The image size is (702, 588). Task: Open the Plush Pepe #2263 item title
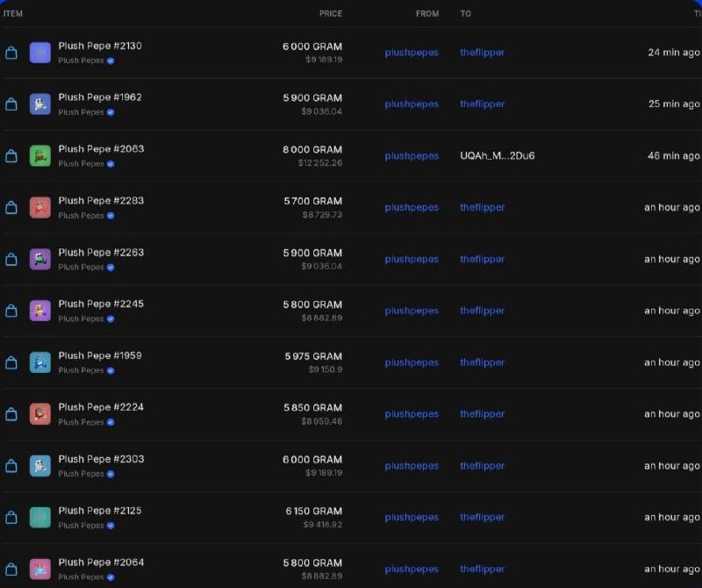click(x=101, y=252)
